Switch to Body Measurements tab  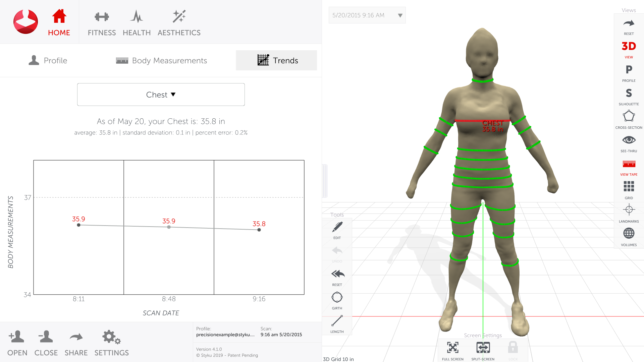pyautogui.click(x=161, y=61)
